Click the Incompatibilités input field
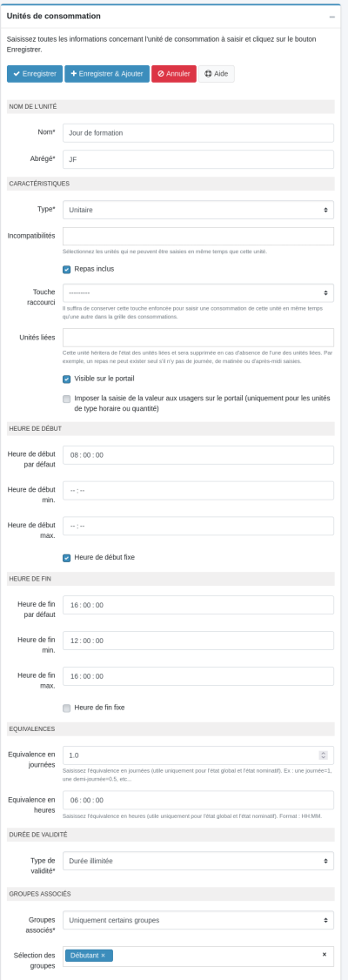The image size is (348, 980). (x=198, y=236)
